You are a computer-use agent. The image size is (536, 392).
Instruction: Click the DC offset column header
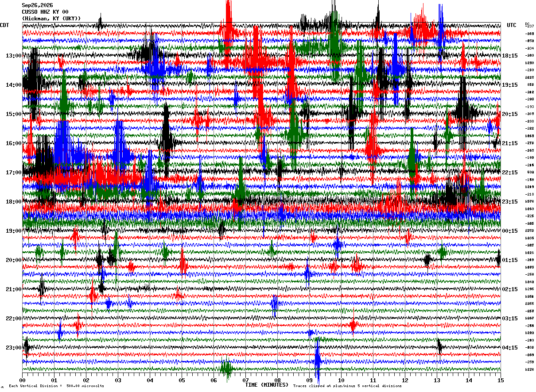click(527, 24)
